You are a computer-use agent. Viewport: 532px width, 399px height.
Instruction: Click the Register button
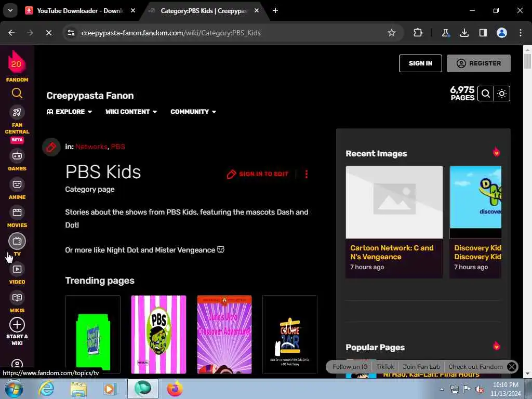pyautogui.click(x=478, y=63)
